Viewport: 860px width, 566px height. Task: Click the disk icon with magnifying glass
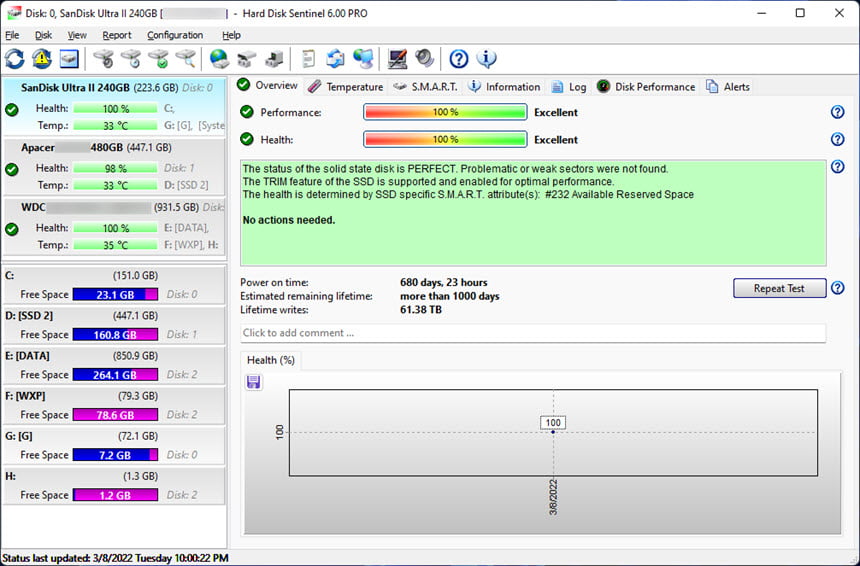(x=185, y=59)
